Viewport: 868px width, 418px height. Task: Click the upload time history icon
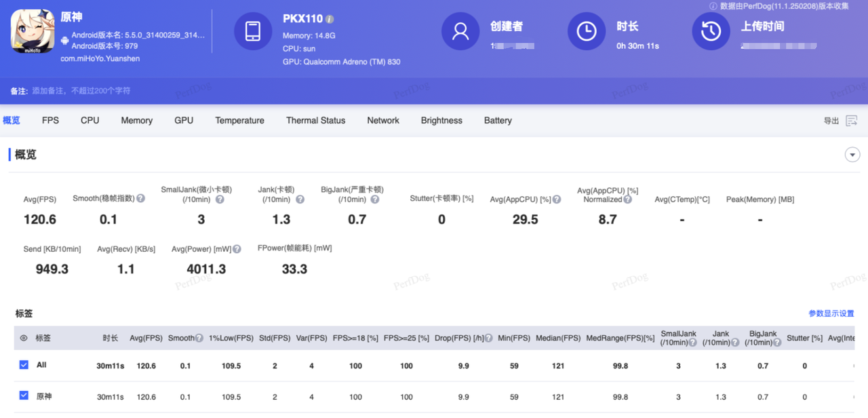pos(711,31)
